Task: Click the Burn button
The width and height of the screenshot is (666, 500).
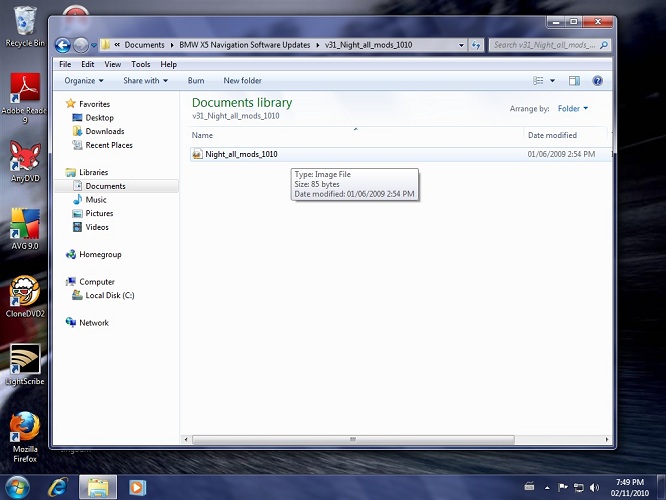Action: coord(196,81)
